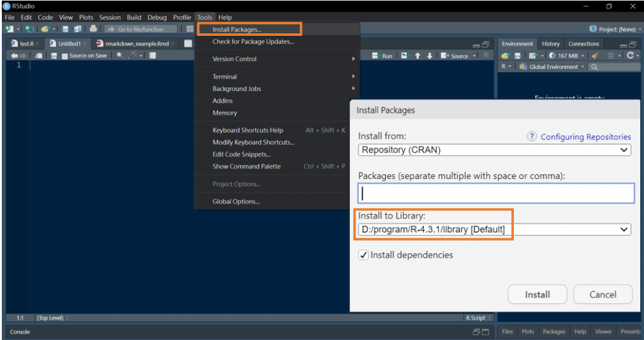Image resolution: width=644 pixels, height=340 pixels.
Task: Click the Go to file/function search box
Action: coord(140,29)
